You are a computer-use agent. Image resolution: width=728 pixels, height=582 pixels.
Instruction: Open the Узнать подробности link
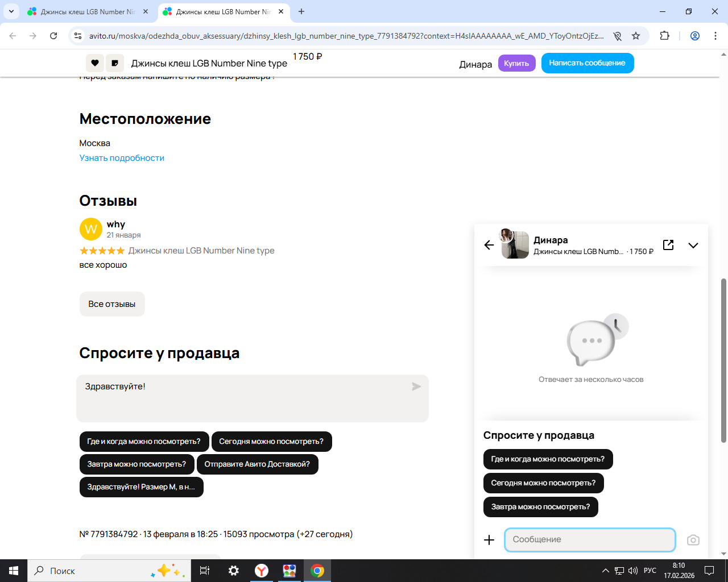(122, 158)
